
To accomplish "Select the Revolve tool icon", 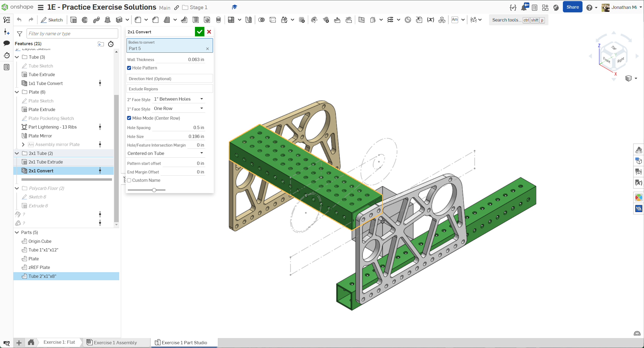I will point(85,20).
